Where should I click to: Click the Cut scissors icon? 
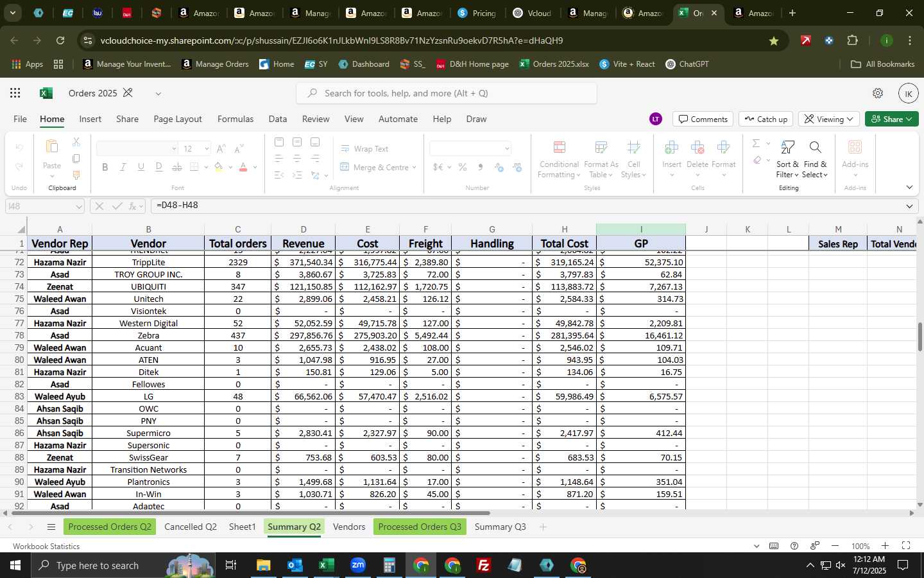coord(76,142)
